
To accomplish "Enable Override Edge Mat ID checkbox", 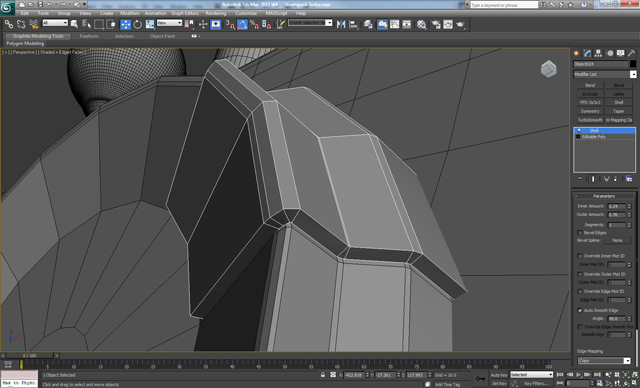I will tap(580, 291).
